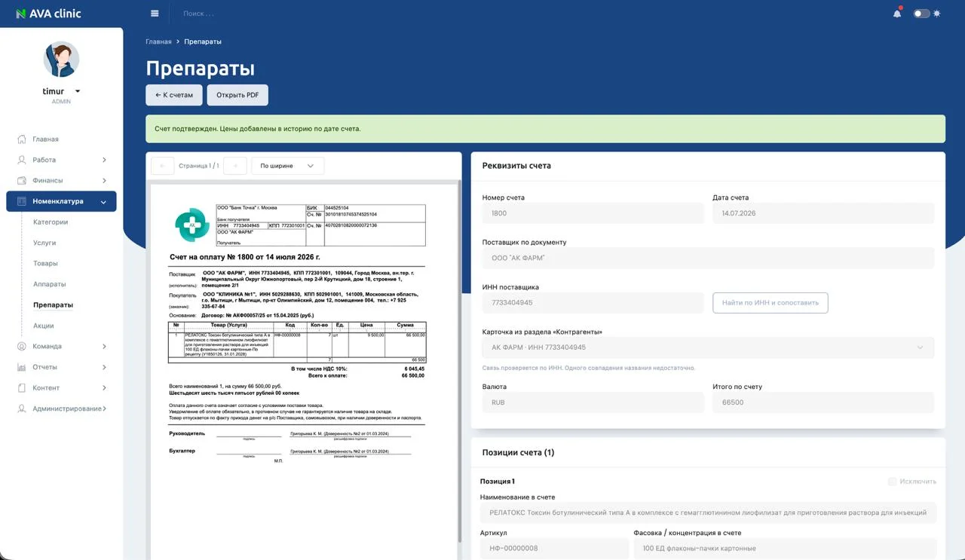
Task: Switch the dark mode toggle
Action: click(x=921, y=14)
